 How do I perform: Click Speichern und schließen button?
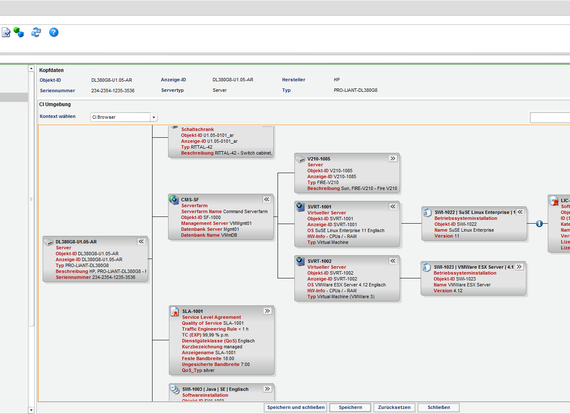coord(296,407)
